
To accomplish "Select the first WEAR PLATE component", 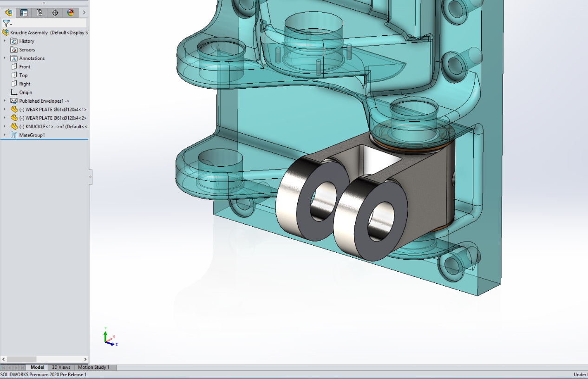I will tap(56, 110).
